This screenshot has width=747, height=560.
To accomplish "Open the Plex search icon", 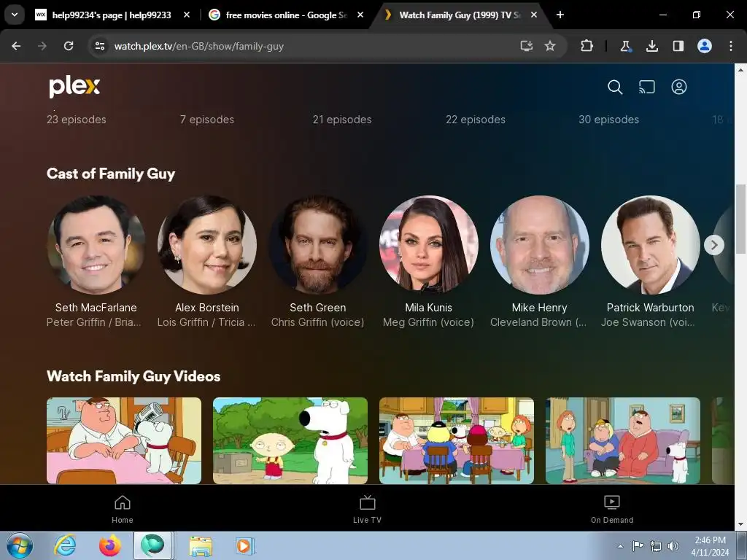I will point(615,87).
